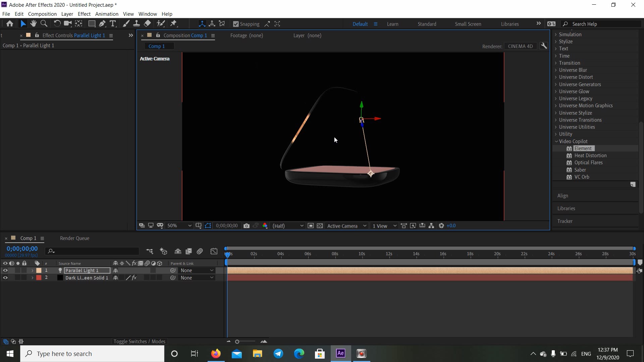
Task: Click the Optical Flares effect icon
Action: point(569,162)
